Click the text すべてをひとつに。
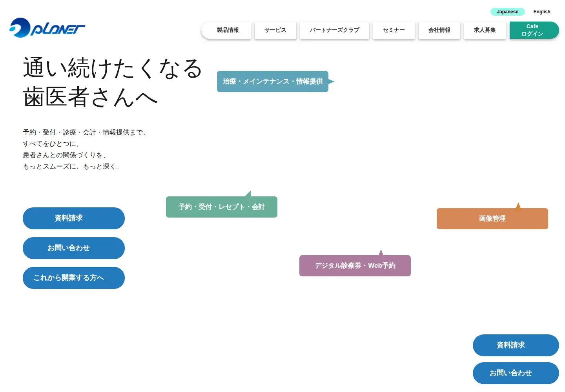 point(51,144)
